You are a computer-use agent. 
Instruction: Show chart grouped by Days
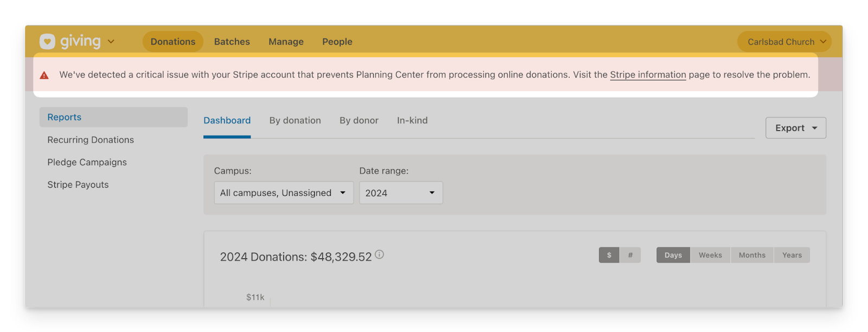[x=673, y=255]
